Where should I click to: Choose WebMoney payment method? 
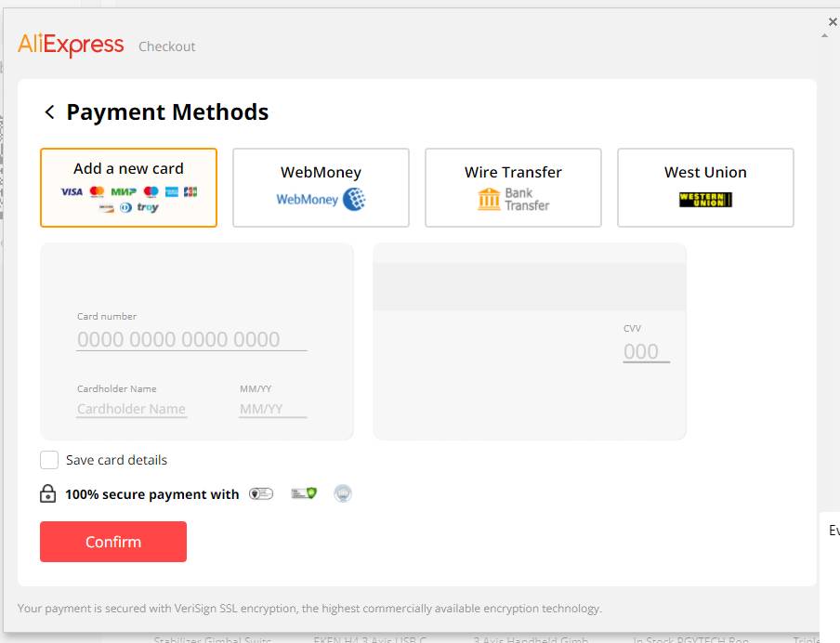pyautogui.click(x=321, y=188)
